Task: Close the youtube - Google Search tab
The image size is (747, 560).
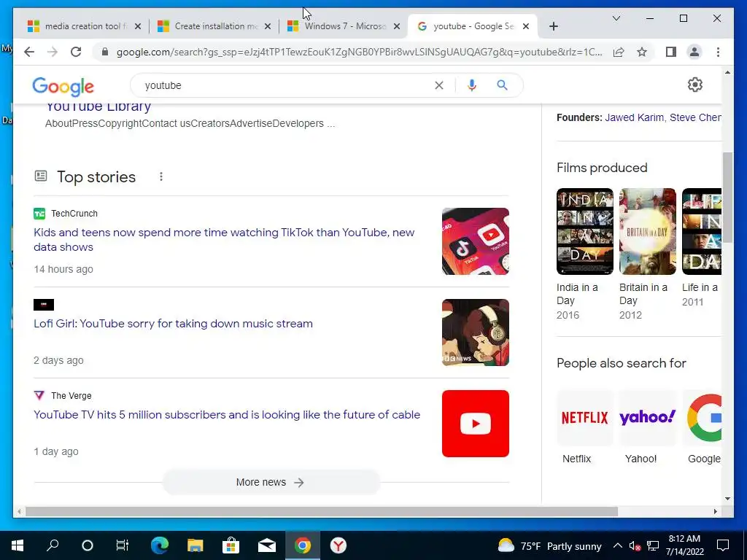Action: tap(526, 26)
